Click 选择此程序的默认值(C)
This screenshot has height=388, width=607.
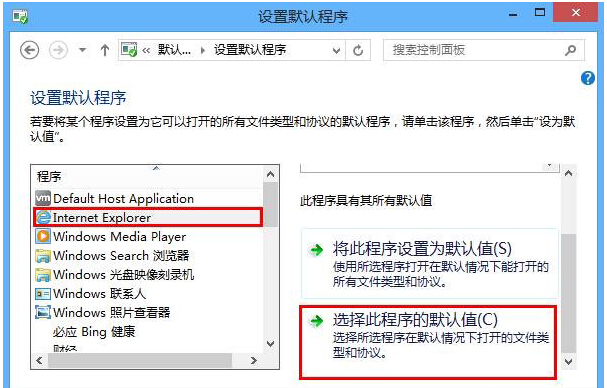[x=428, y=342]
